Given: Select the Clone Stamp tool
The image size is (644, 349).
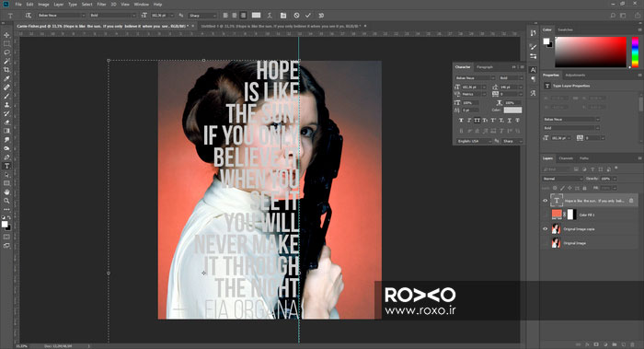Looking at the screenshot, I should [x=6, y=105].
